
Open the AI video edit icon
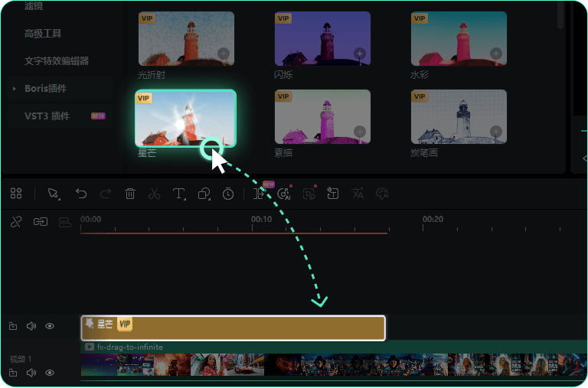(309, 194)
